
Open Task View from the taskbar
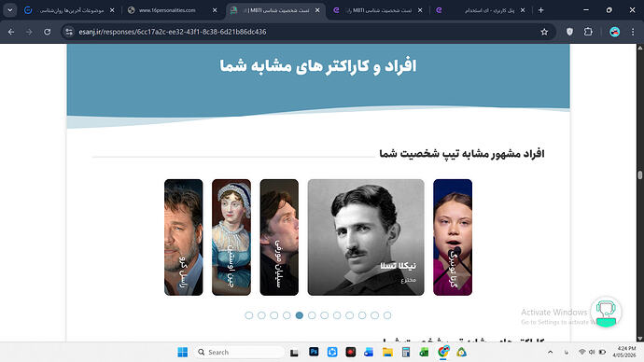click(294, 352)
